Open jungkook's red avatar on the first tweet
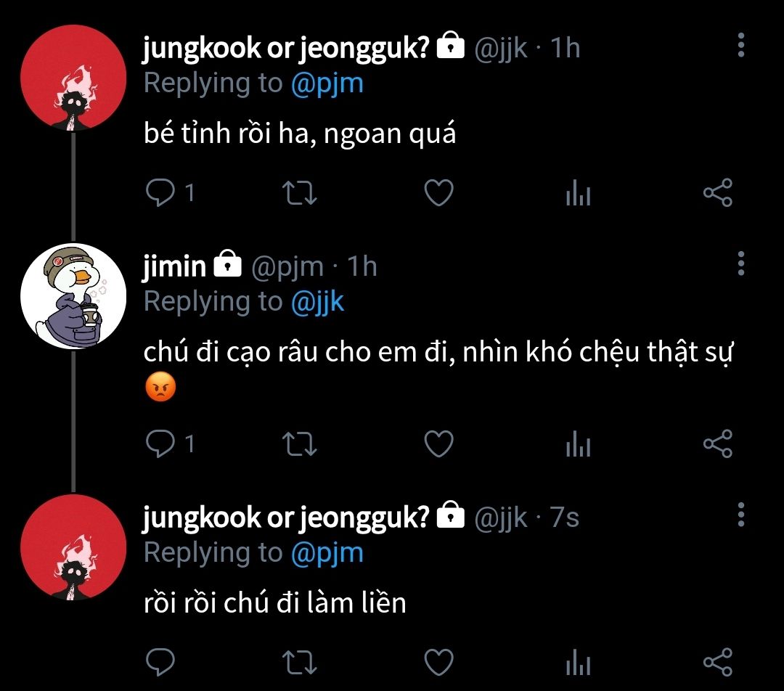This screenshot has width=784, height=691. (x=73, y=78)
